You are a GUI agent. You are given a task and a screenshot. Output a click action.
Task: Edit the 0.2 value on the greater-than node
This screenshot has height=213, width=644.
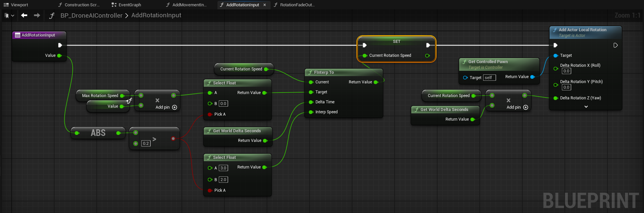pos(146,144)
